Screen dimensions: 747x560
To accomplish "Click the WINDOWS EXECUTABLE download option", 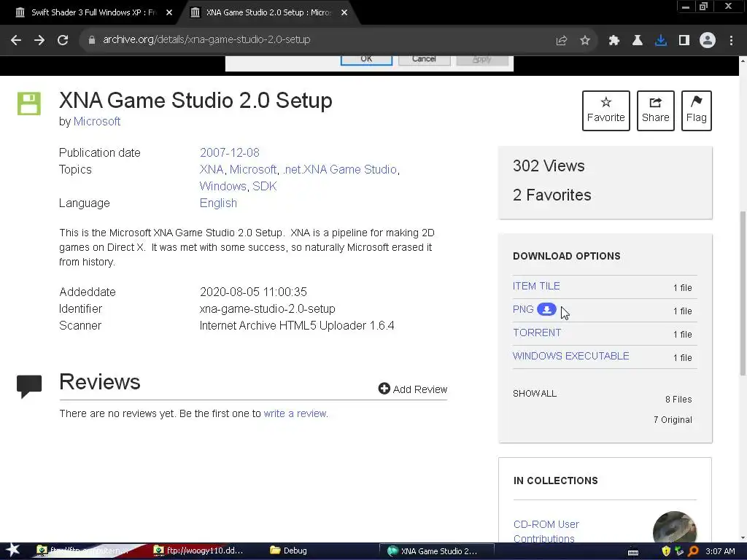I will pos(570,356).
